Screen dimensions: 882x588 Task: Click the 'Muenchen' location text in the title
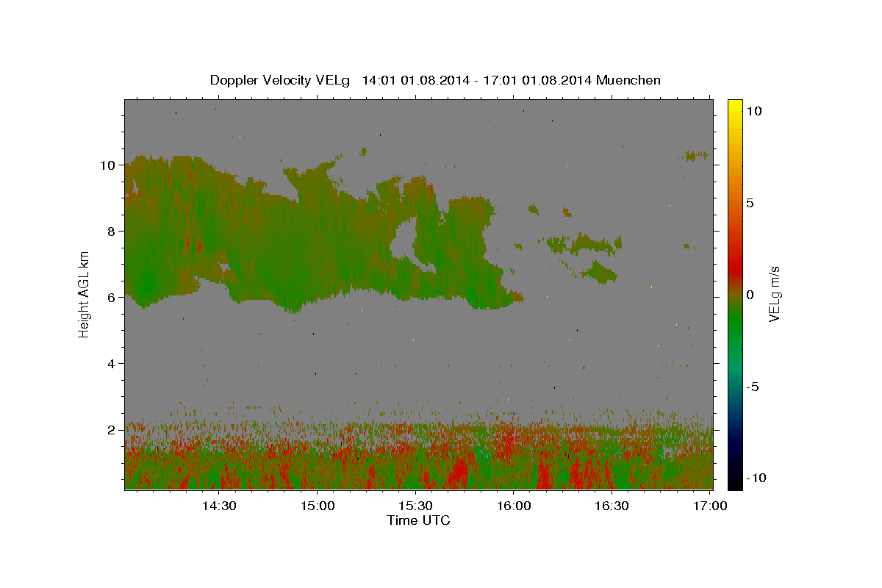628,80
